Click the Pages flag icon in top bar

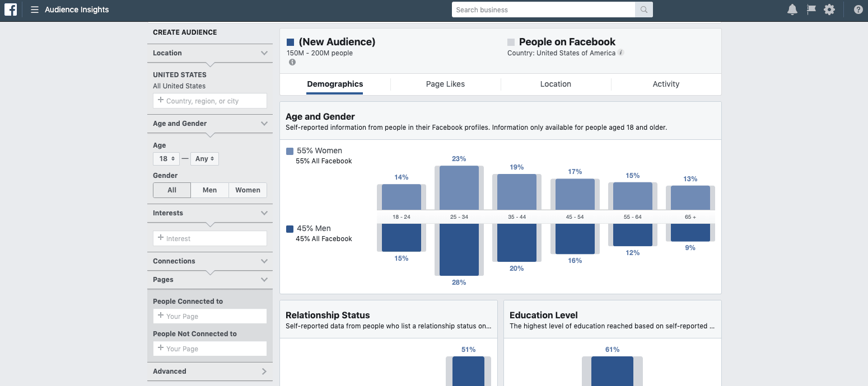point(811,10)
